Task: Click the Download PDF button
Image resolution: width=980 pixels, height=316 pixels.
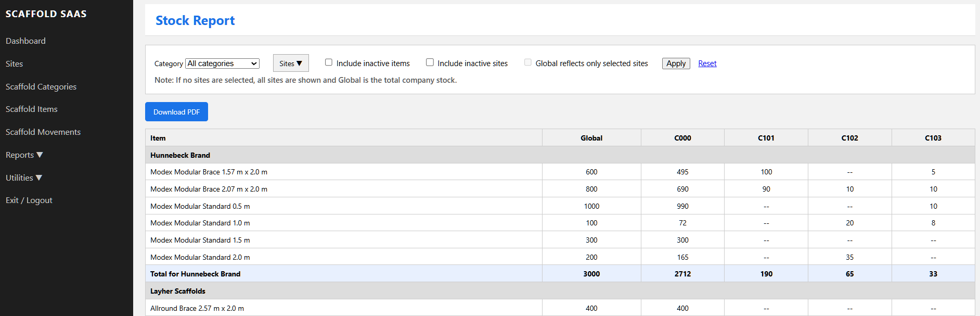Action: (x=176, y=112)
